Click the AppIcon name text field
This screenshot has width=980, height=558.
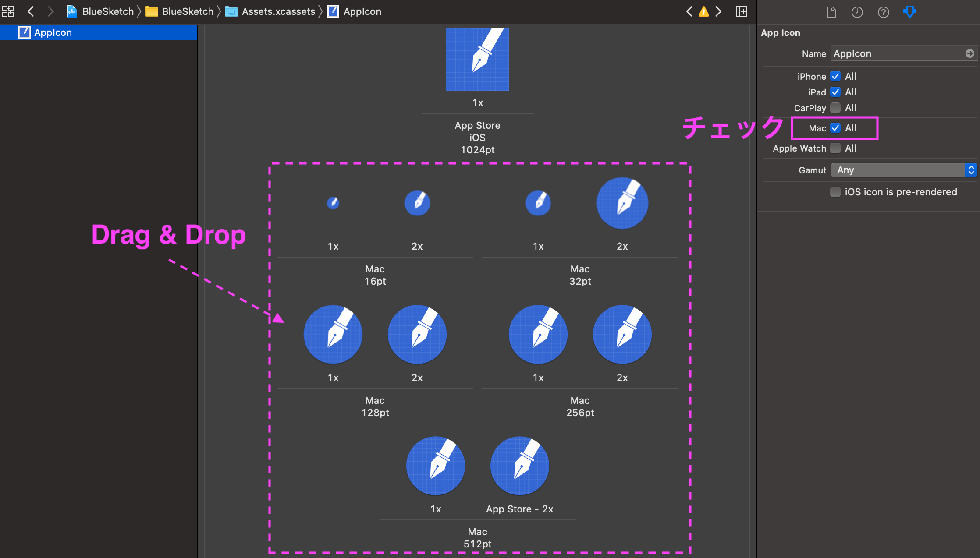pos(896,53)
